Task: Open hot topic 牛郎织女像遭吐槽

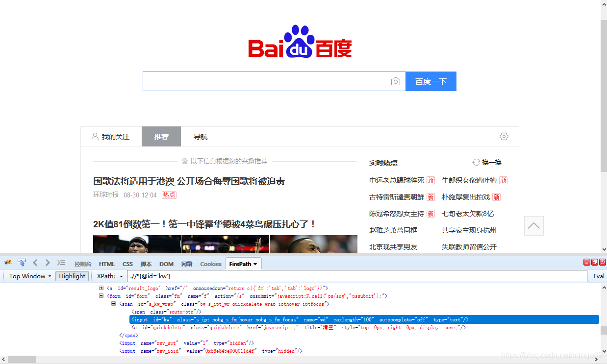Action: [469, 180]
